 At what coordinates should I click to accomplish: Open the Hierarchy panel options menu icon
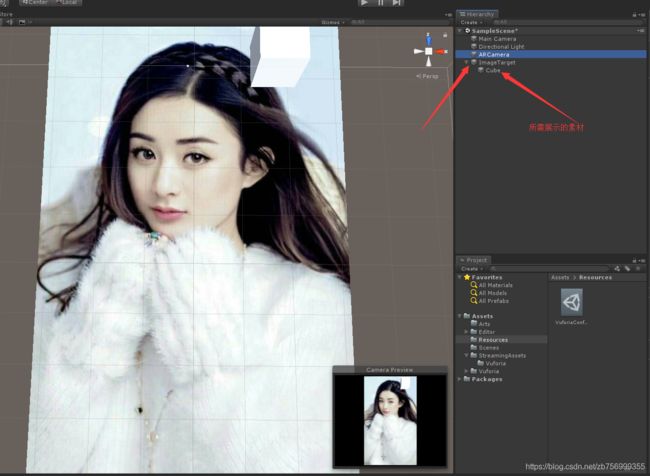point(642,15)
